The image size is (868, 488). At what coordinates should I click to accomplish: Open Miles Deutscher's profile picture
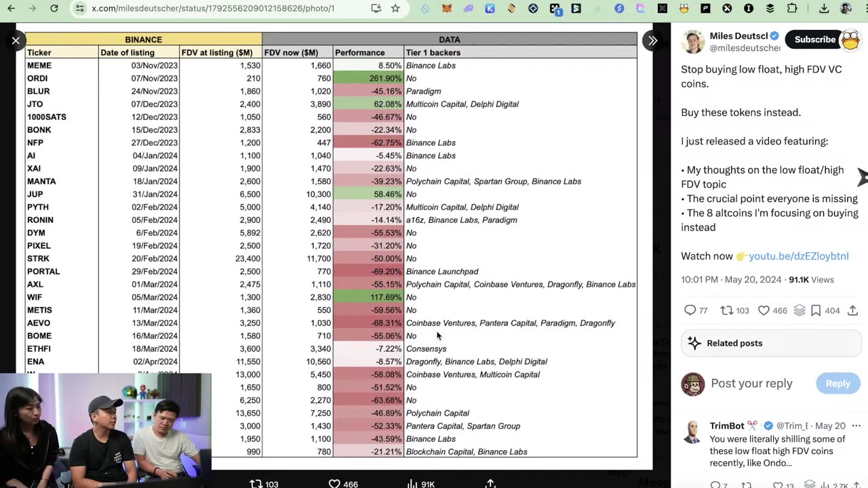coord(693,42)
